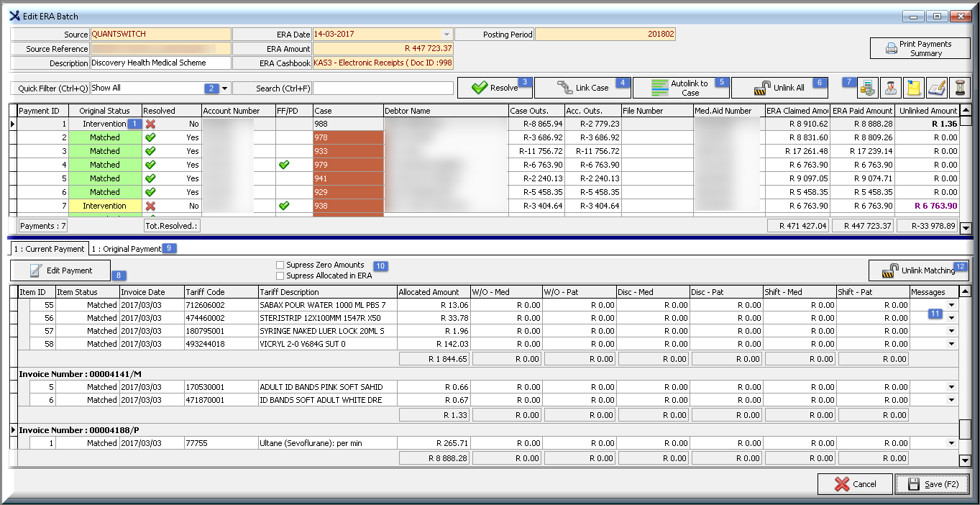Screen dimensions: 980x505
Task: Click the FF/PD green check for case 938
Action: click(x=284, y=206)
